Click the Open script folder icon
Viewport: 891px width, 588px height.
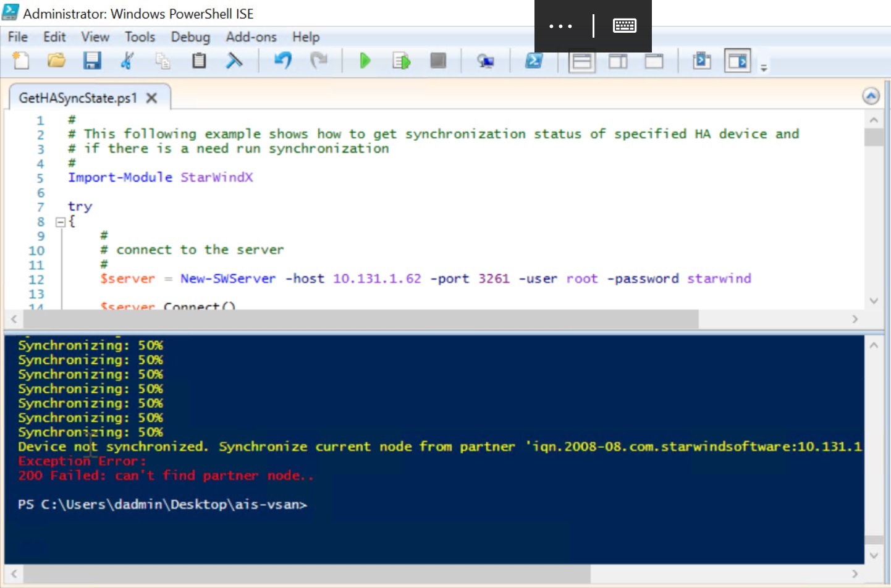coord(56,61)
